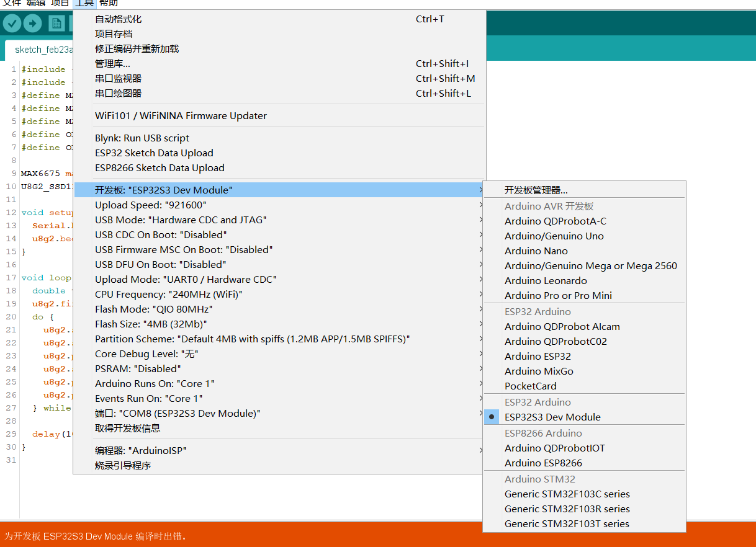Select Arduino/Genuino Mega or Mega 2560 board

(x=584, y=266)
